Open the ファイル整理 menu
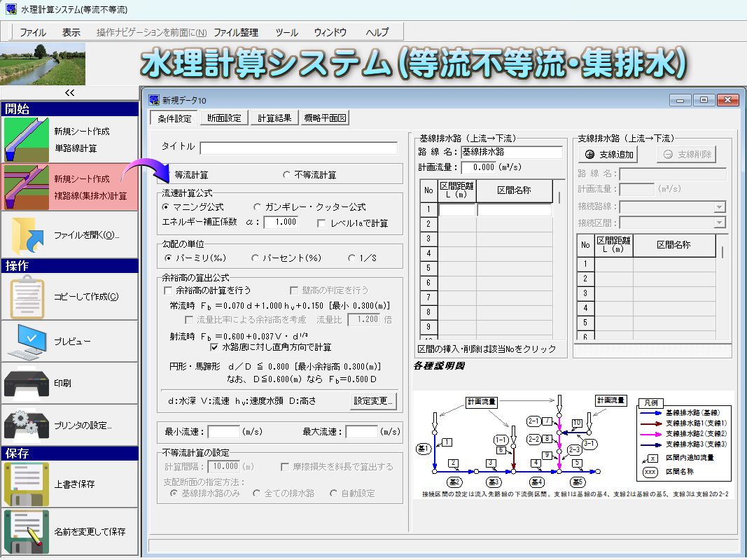This screenshot has height=560, width=747. 236,32
